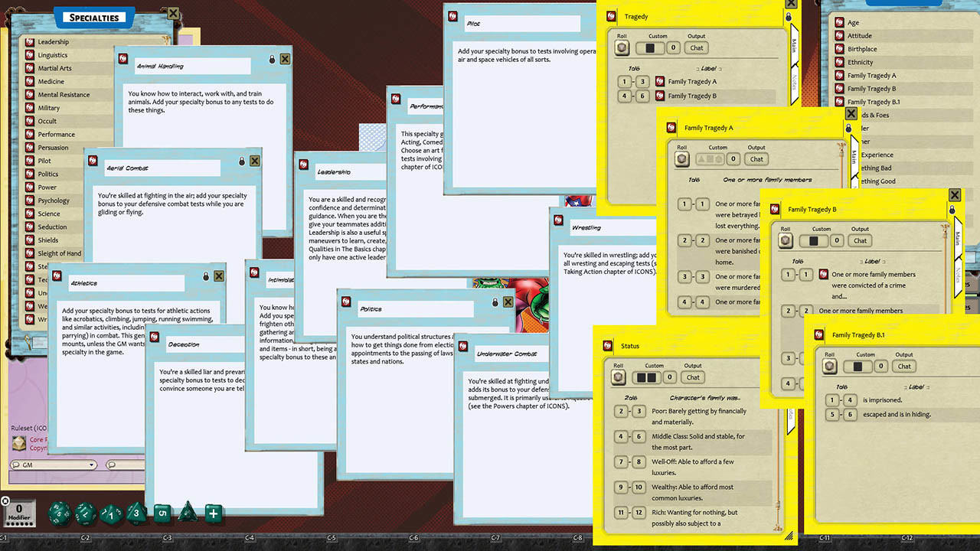Toggle the lock on the Aerial Combat window

pos(242,161)
